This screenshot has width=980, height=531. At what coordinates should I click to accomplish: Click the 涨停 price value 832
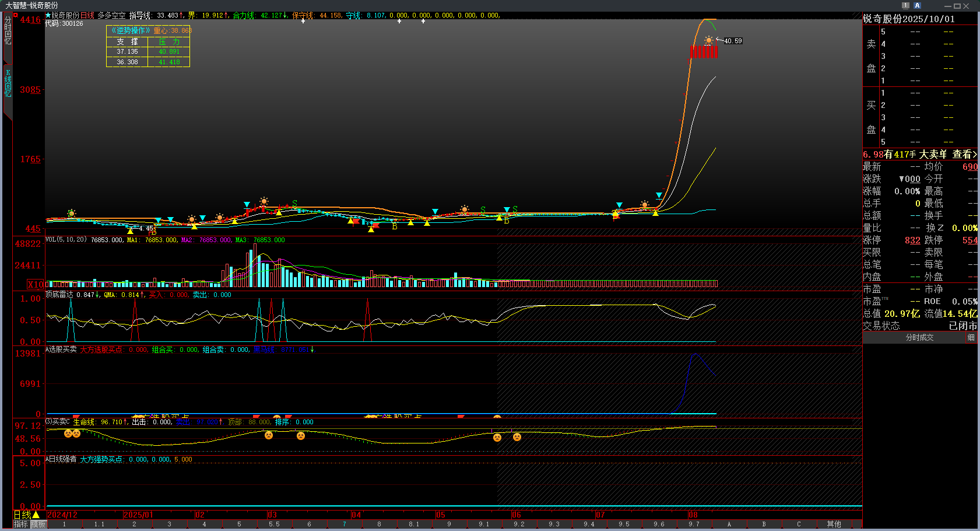pyautogui.click(x=912, y=240)
